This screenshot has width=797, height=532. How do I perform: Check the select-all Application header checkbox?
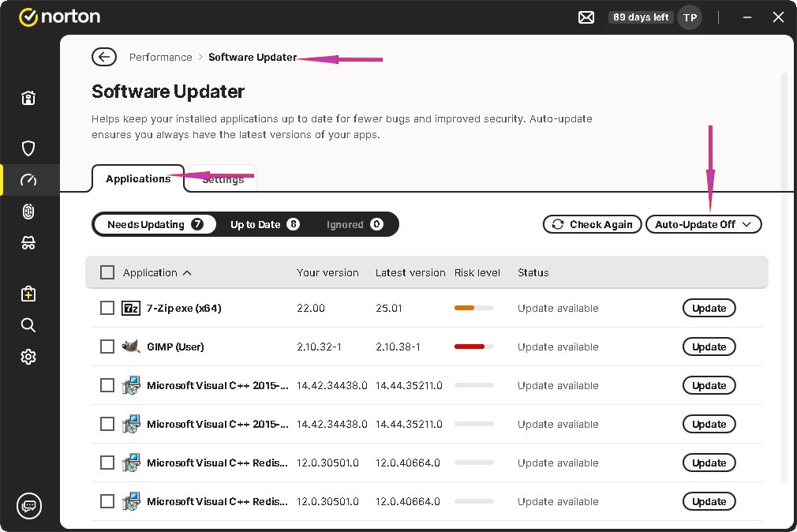107,272
